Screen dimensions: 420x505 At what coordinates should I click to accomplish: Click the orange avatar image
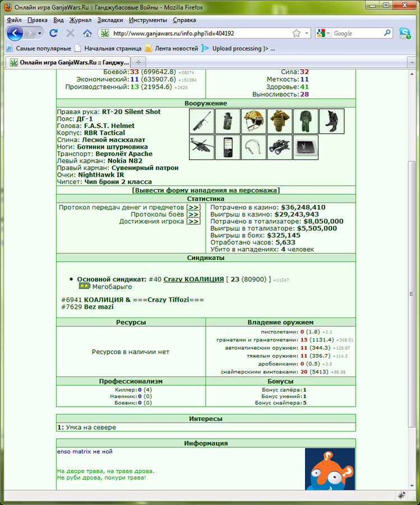point(330,469)
